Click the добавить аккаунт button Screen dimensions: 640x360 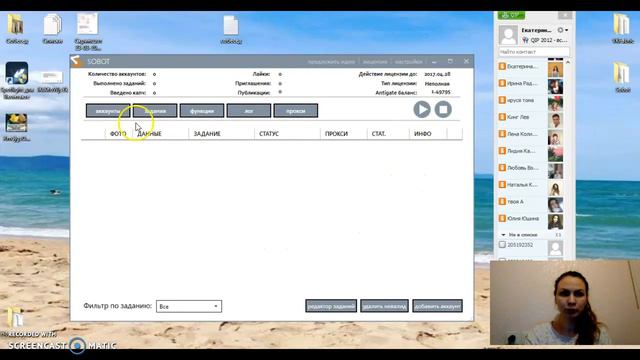pos(437,306)
